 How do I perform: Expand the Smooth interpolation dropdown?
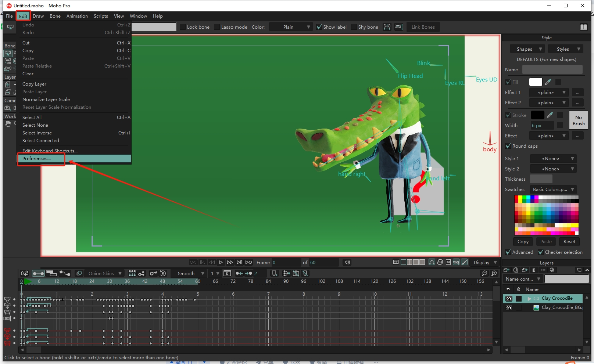(x=190, y=274)
